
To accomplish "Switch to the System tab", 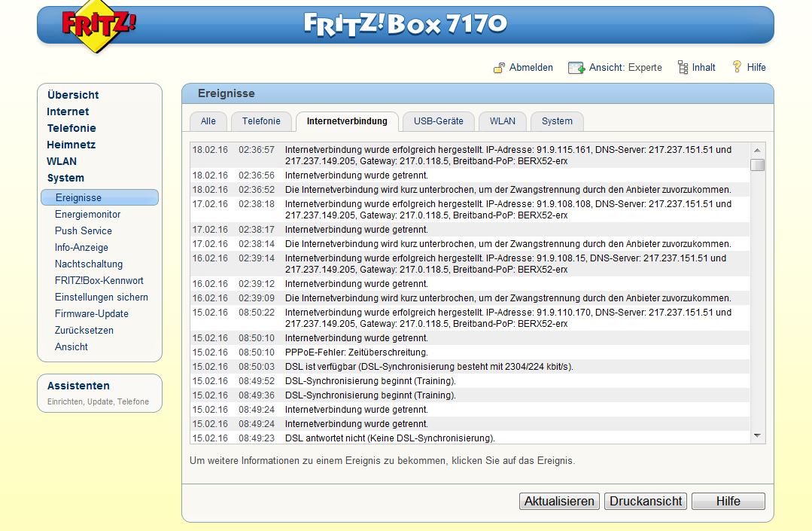I will tap(557, 121).
